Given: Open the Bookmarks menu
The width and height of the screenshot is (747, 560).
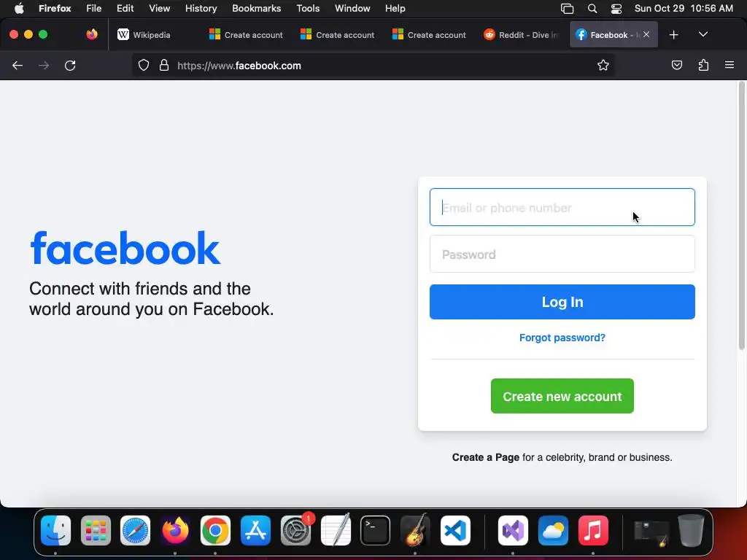Looking at the screenshot, I should (256, 8).
